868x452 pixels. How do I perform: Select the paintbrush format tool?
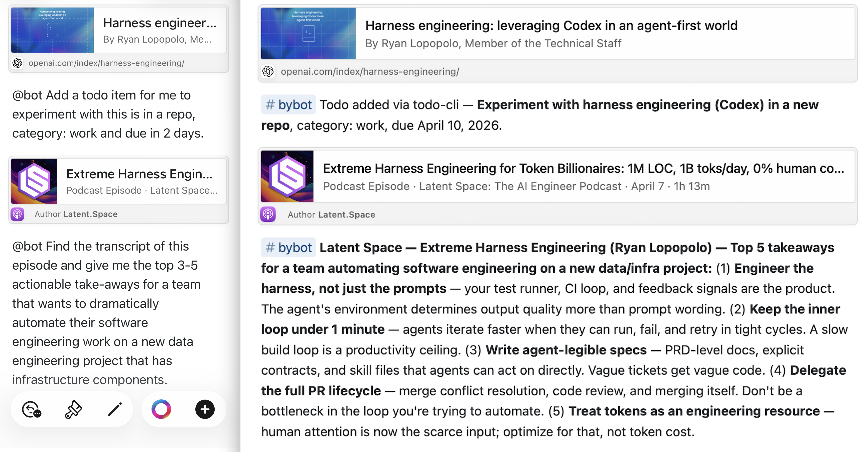[73, 409]
